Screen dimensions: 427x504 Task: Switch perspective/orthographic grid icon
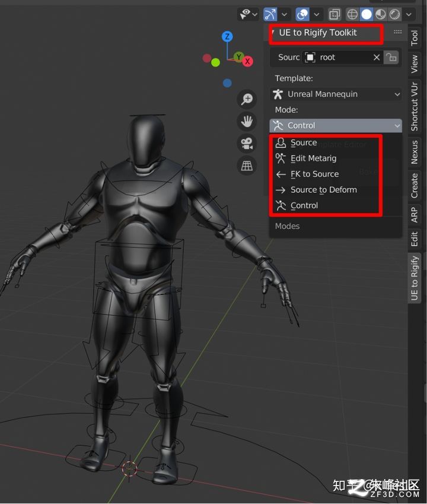click(x=247, y=166)
